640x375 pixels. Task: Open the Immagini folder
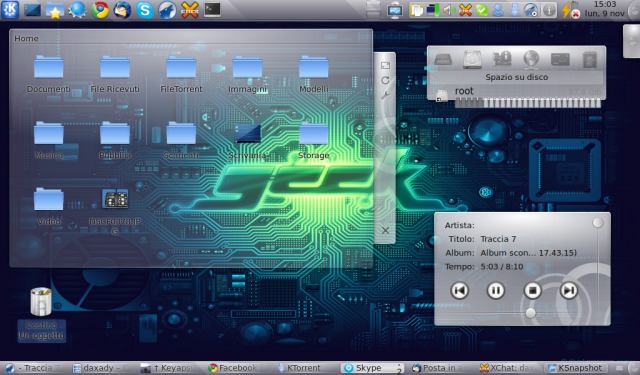247,75
